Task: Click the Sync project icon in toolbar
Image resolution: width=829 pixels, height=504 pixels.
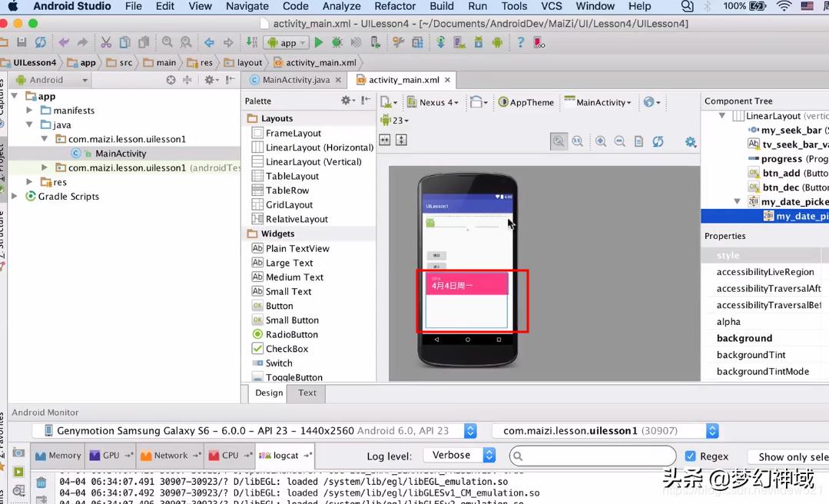Action: click(41, 43)
